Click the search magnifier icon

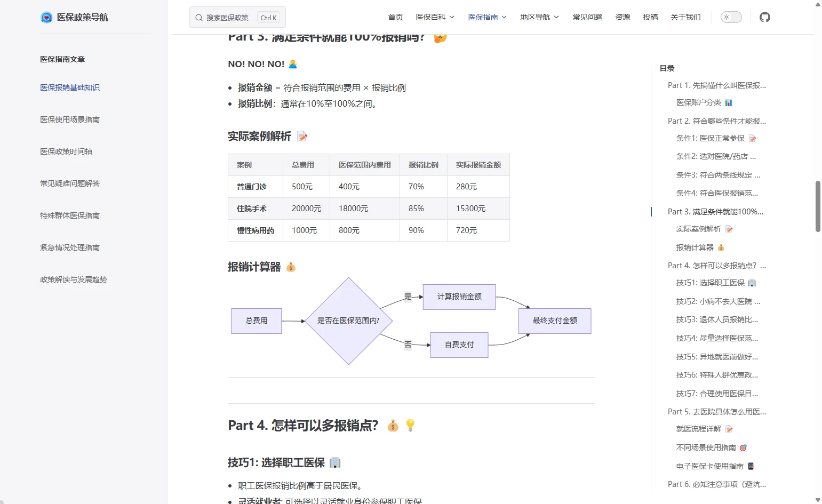[x=199, y=18]
